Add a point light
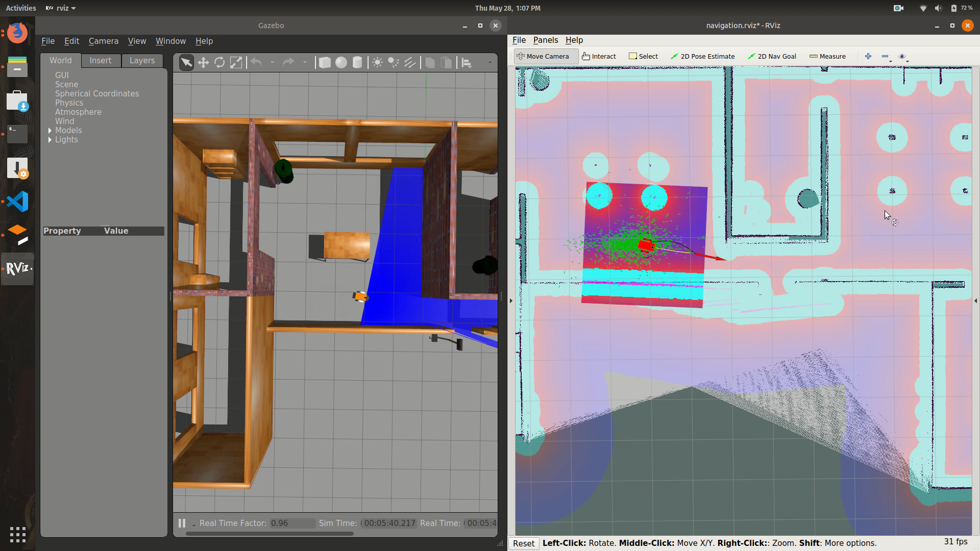Image resolution: width=980 pixels, height=551 pixels. 377,62
